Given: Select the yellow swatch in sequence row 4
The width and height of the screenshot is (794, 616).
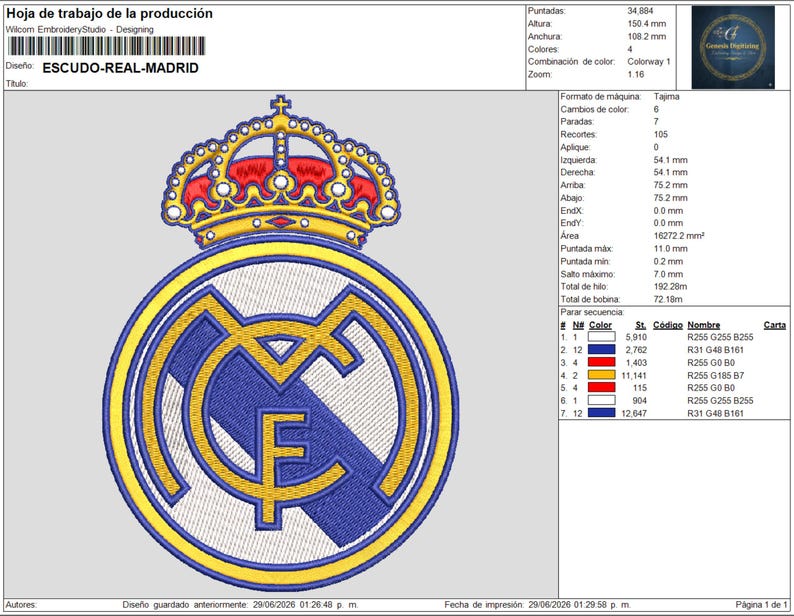Looking at the screenshot, I should point(601,375).
